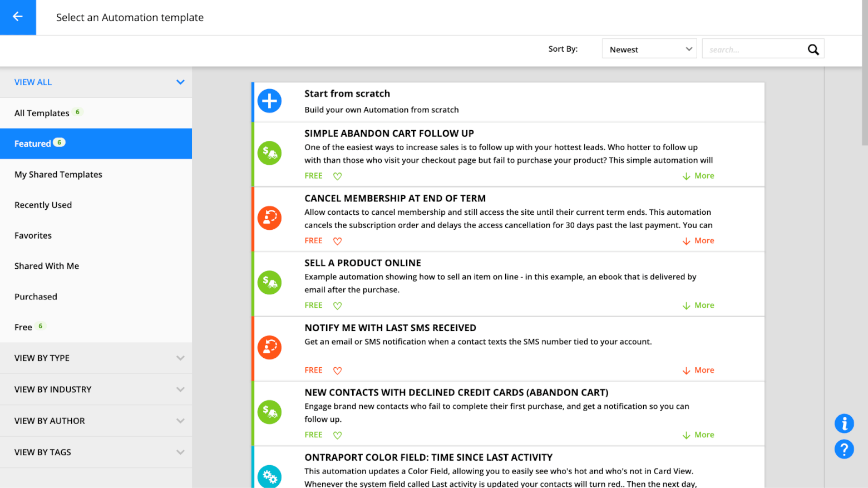Viewport: 868px width, 488px height.
Task: Click the search magnifier icon
Action: click(x=813, y=49)
